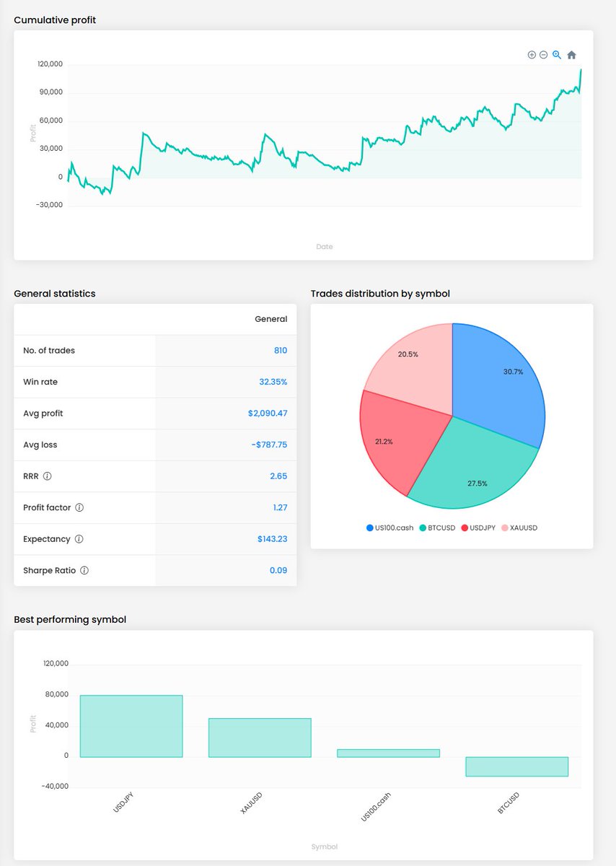Select the negative BTCUSD profit bar
616x866 pixels.
(516, 766)
